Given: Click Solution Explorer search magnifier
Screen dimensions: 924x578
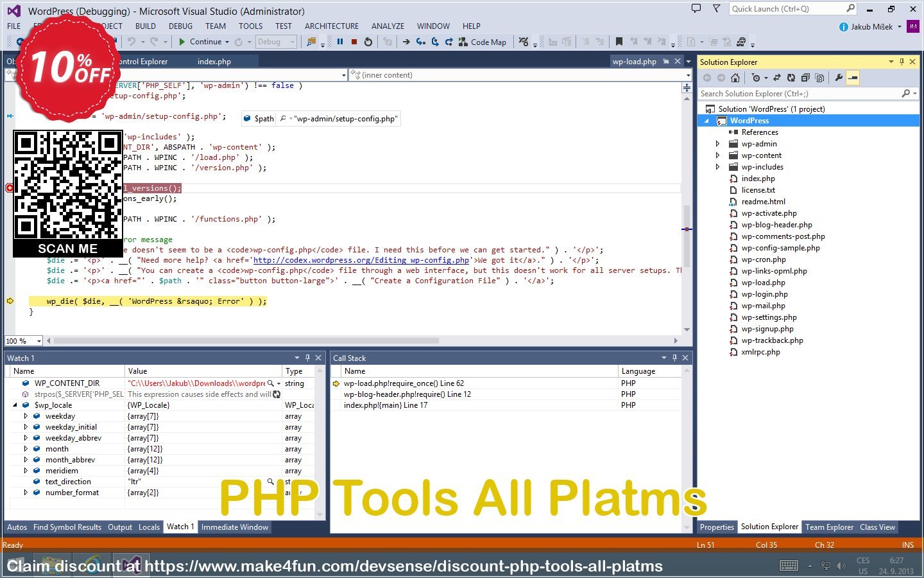Looking at the screenshot, I should click(905, 93).
